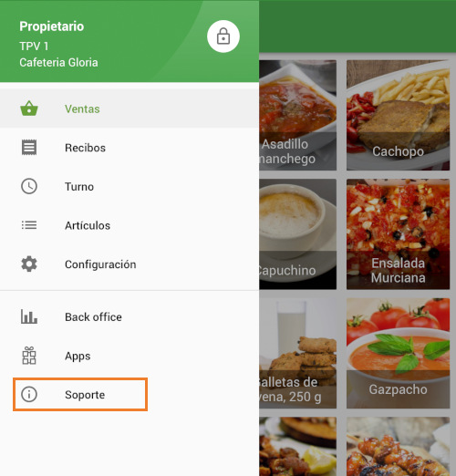Screen dimensions: 456x476
Task: Click the bar chart Back office icon
Action: click(29, 316)
